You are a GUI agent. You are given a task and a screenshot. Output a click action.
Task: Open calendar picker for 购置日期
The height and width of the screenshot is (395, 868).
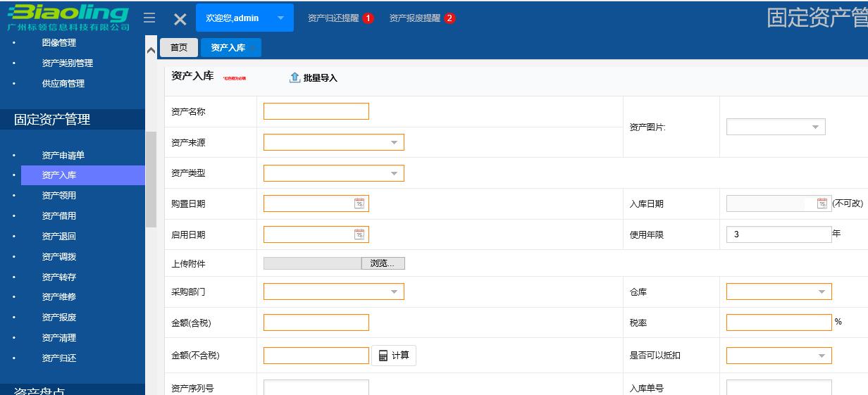click(x=359, y=203)
